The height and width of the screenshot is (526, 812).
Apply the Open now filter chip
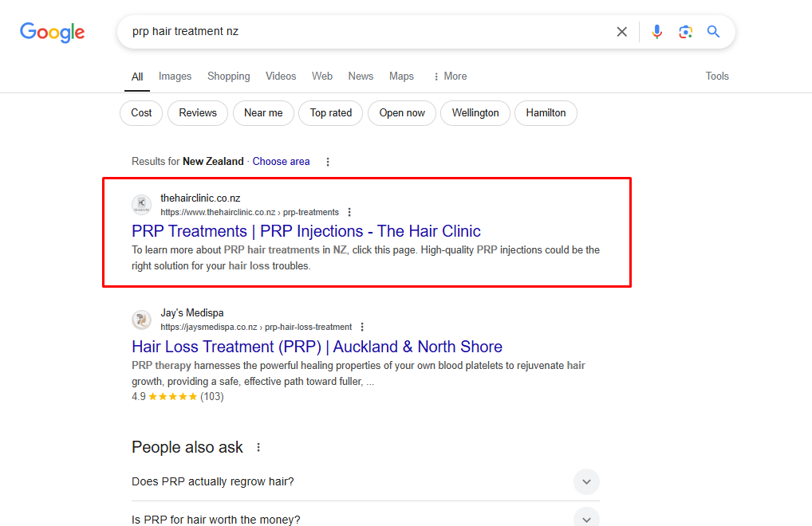click(x=402, y=112)
